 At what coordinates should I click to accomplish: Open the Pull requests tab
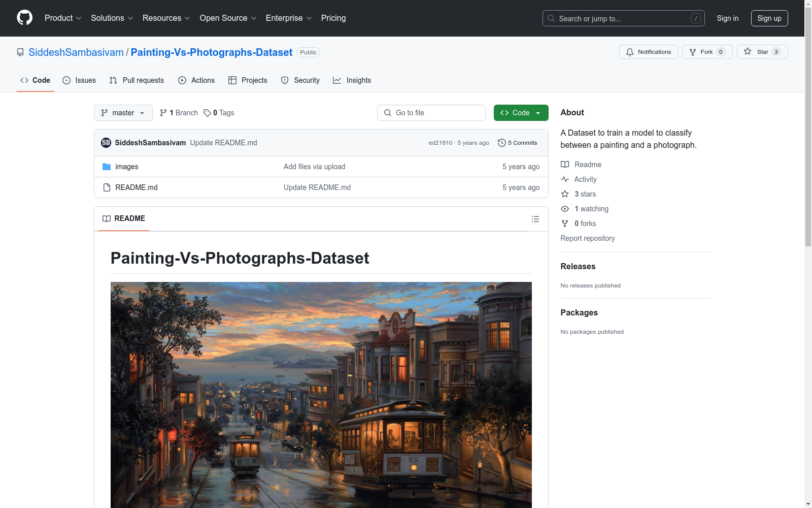[x=137, y=80]
